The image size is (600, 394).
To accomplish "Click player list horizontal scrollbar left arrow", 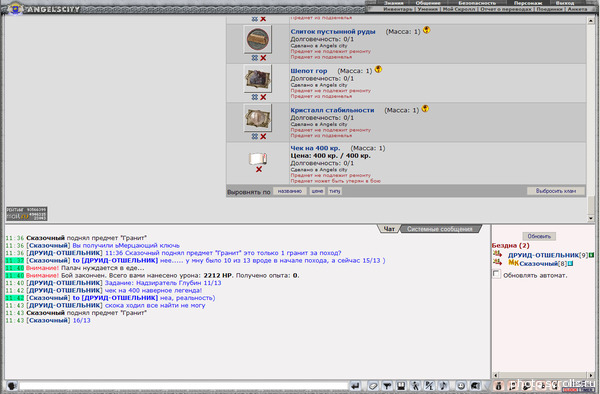I will pos(496,375).
